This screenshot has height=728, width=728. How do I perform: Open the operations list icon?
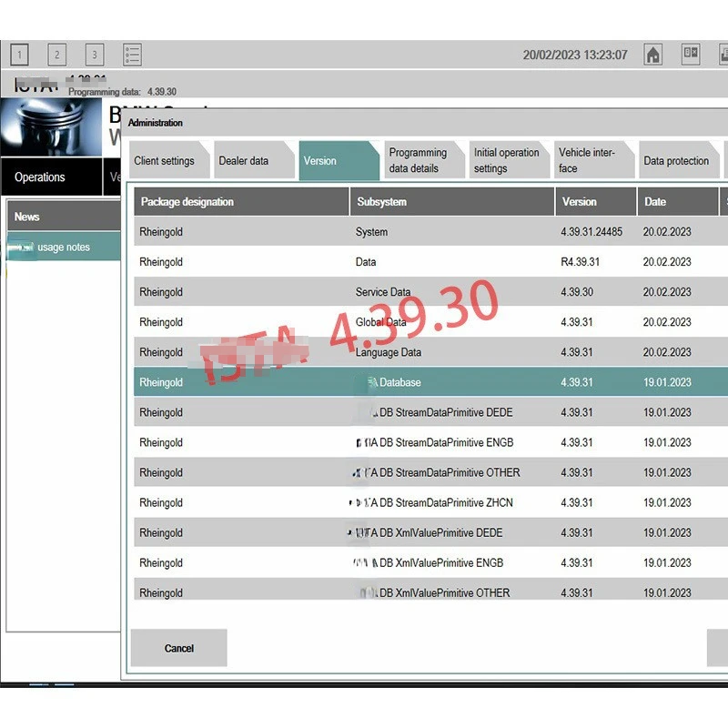tap(132, 55)
